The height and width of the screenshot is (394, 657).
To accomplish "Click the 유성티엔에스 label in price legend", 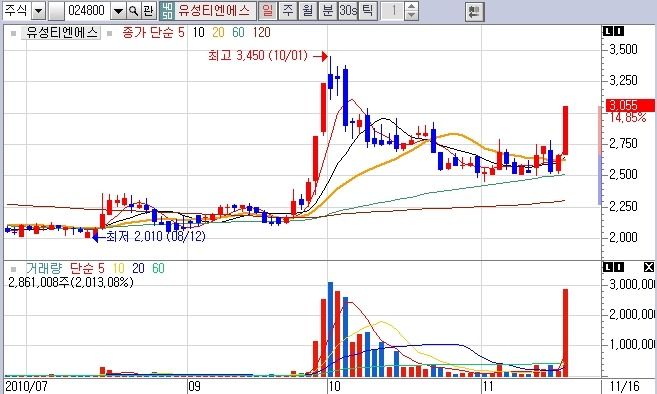I will (61, 33).
